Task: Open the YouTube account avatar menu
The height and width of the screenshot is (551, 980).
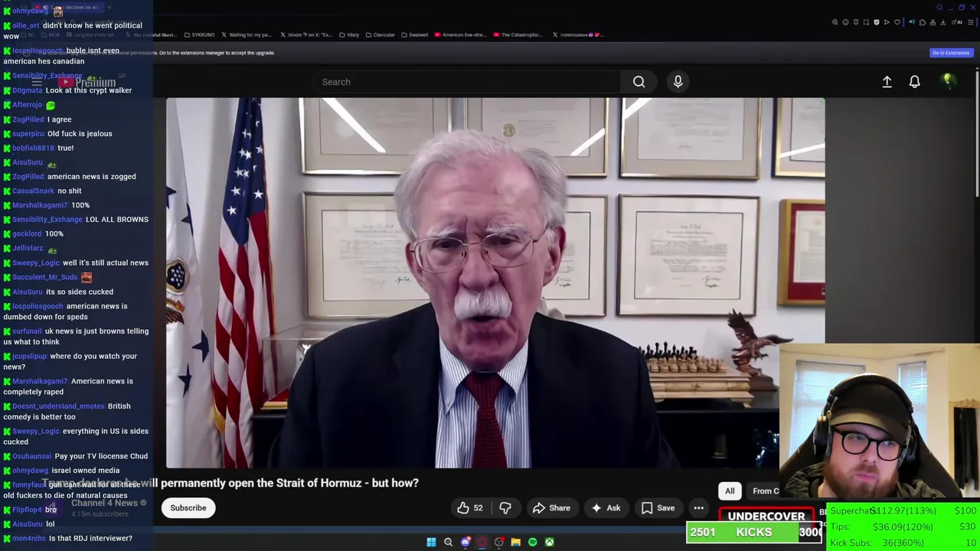Action: click(948, 81)
